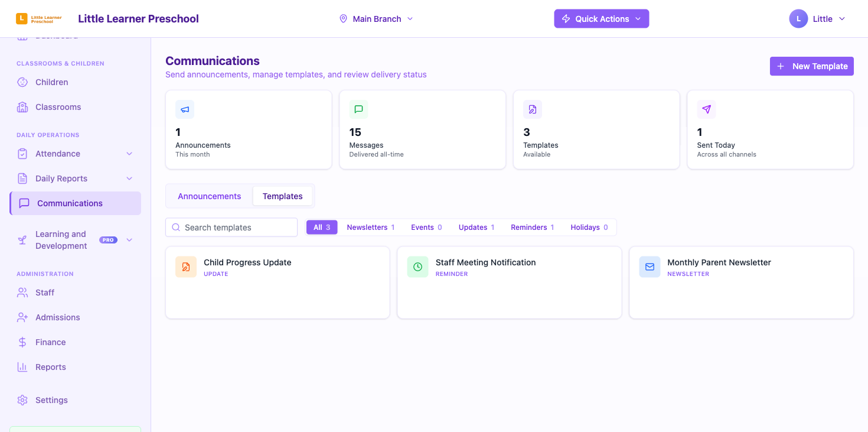Click the Communications chat bubble icon

24,203
